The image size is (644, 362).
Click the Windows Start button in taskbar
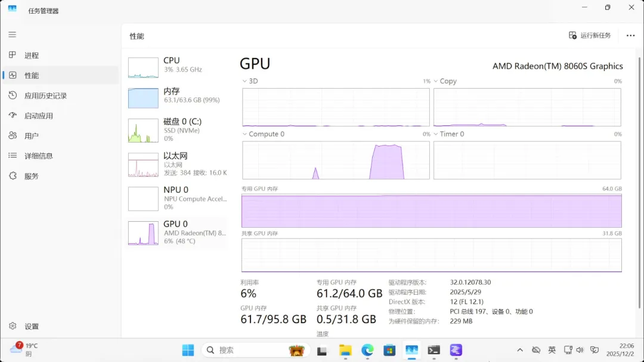(x=188, y=350)
